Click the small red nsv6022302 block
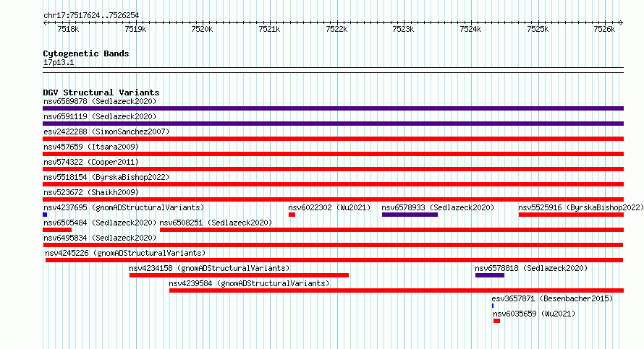The height and width of the screenshot is (349, 644). click(292, 215)
